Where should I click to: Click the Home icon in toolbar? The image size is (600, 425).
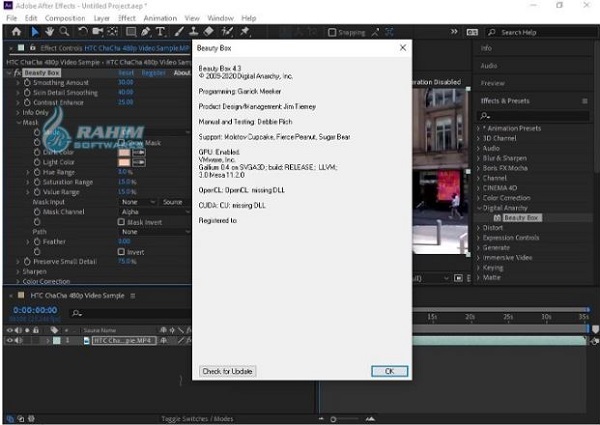point(16,32)
